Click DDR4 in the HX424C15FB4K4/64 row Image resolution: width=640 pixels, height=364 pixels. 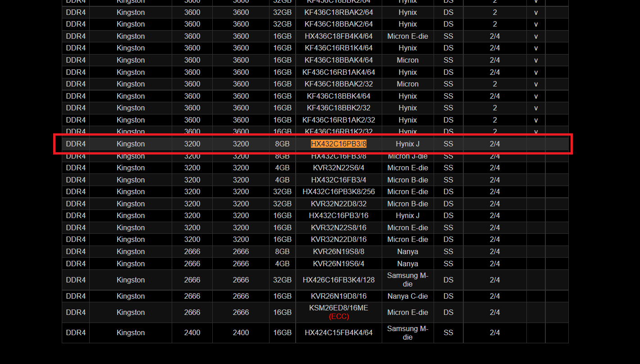[76, 332]
